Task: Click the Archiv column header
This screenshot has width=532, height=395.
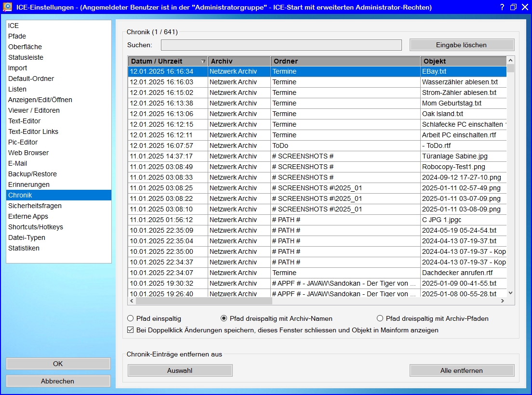Action: [239, 61]
